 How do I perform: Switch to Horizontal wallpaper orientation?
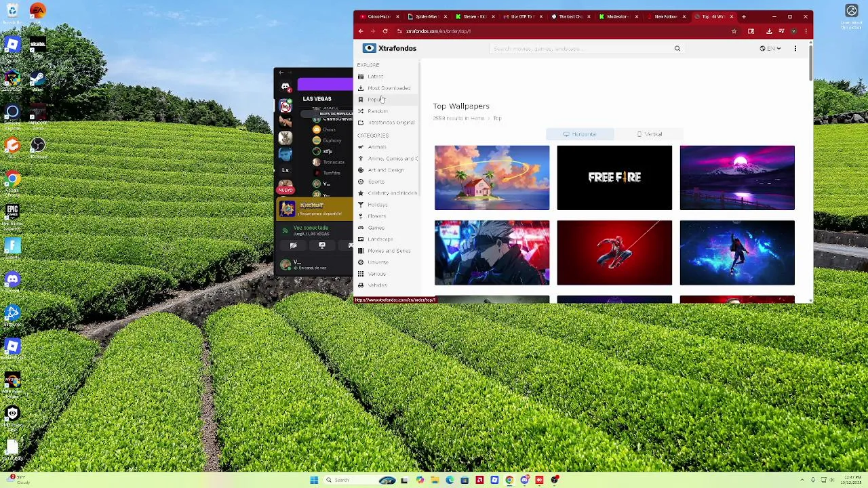point(580,134)
